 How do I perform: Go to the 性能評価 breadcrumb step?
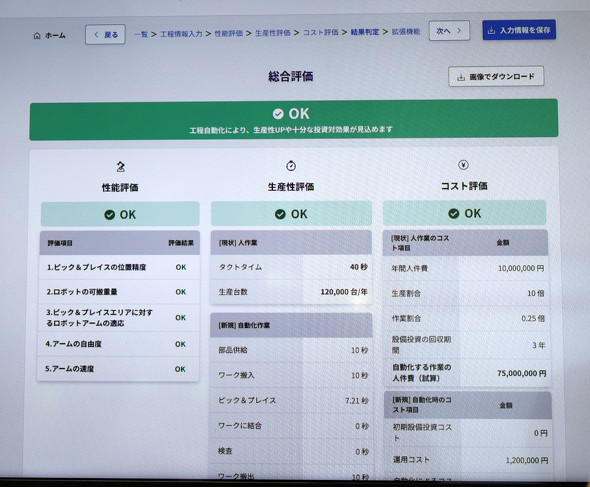click(x=228, y=33)
